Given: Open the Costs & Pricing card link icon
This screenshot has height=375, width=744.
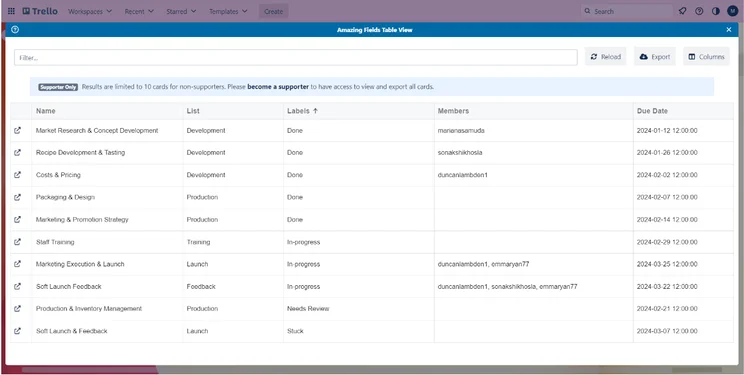Looking at the screenshot, I should (x=18, y=175).
